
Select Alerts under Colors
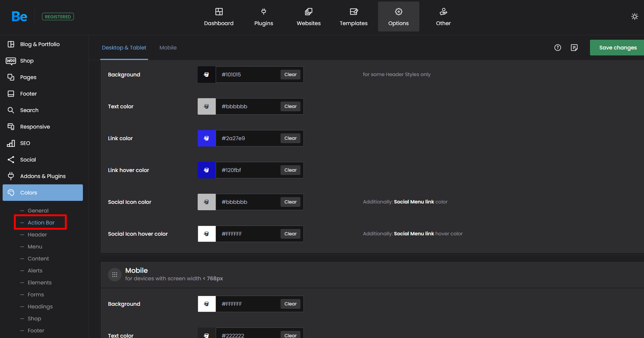tap(35, 271)
